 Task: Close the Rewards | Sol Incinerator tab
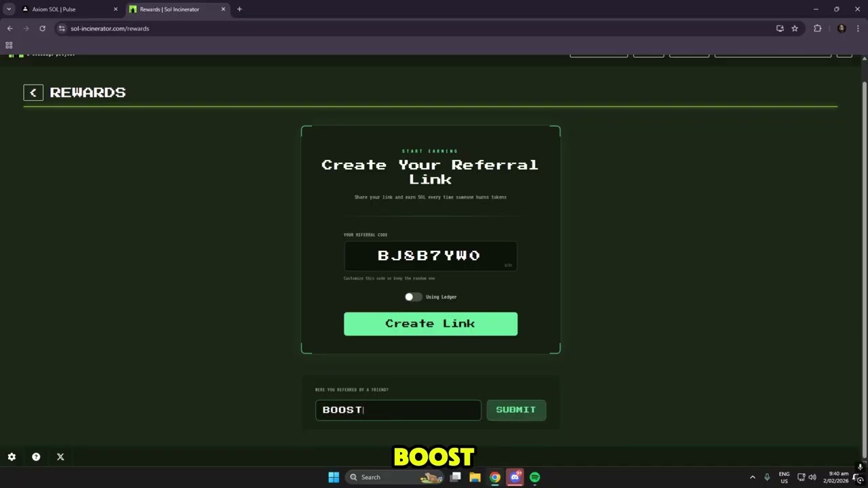[223, 9]
